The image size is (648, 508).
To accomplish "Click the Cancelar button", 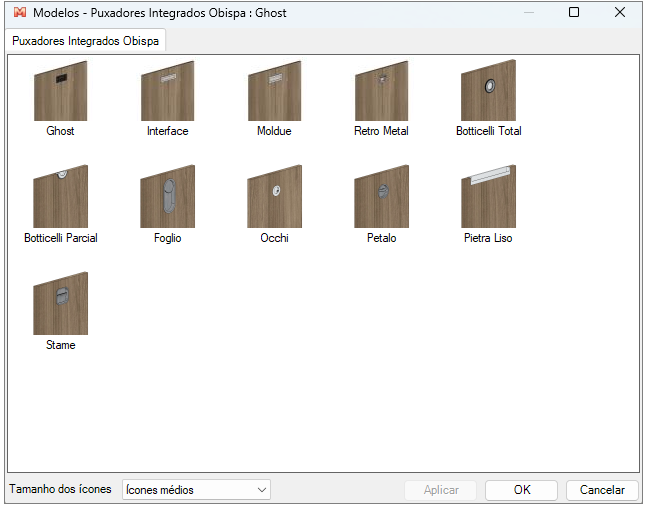I will tap(602, 490).
